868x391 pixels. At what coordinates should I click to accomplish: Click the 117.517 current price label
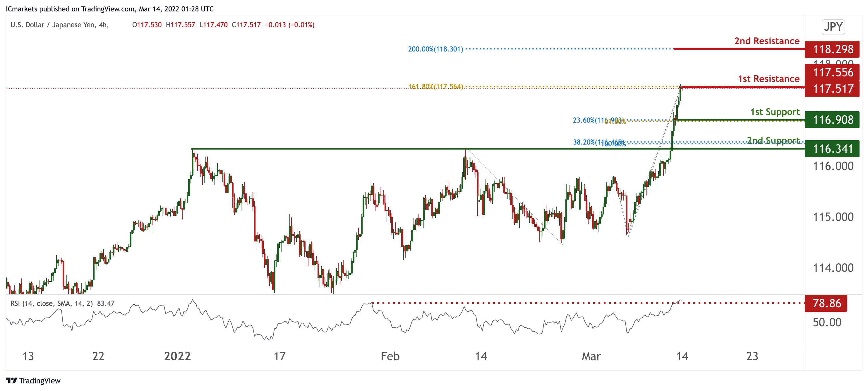coord(833,89)
